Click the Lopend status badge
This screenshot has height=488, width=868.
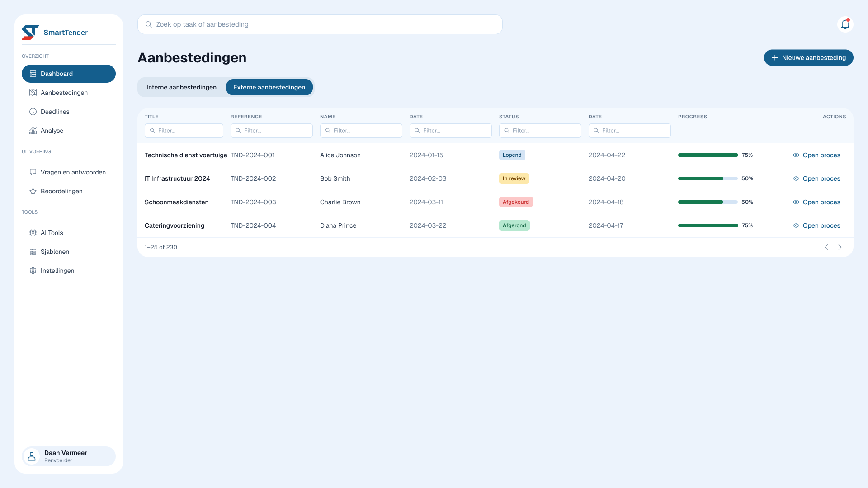point(512,155)
